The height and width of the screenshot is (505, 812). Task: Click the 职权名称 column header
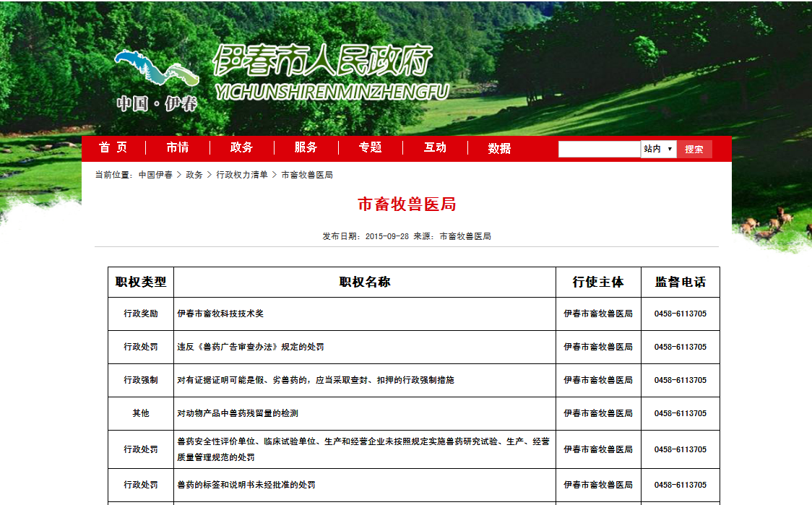tap(365, 282)
